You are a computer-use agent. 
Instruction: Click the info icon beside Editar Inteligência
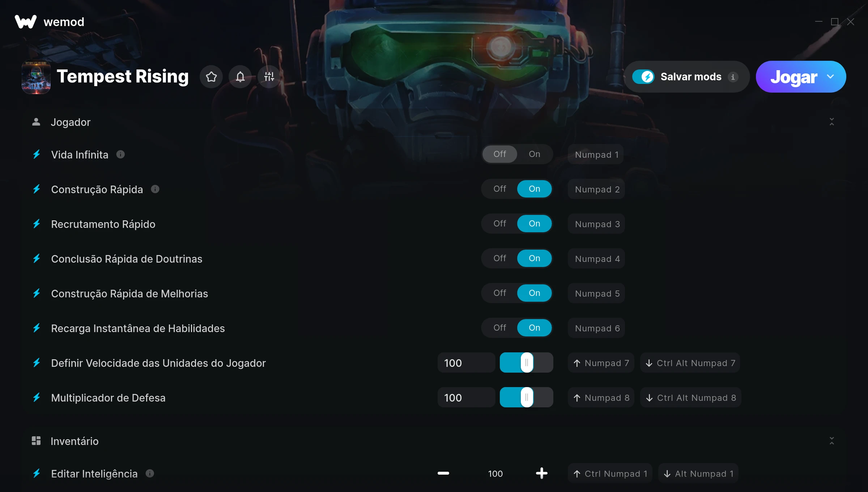(x=150, y=473)
